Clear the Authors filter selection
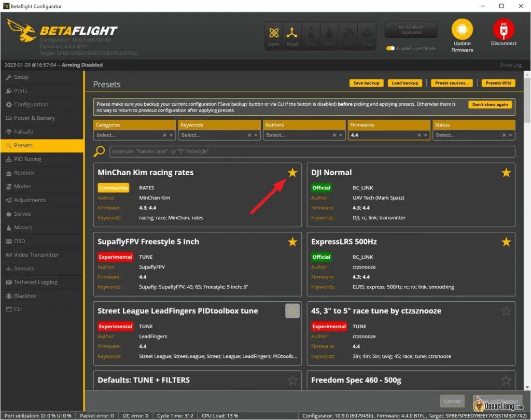 tap(334, 135)
